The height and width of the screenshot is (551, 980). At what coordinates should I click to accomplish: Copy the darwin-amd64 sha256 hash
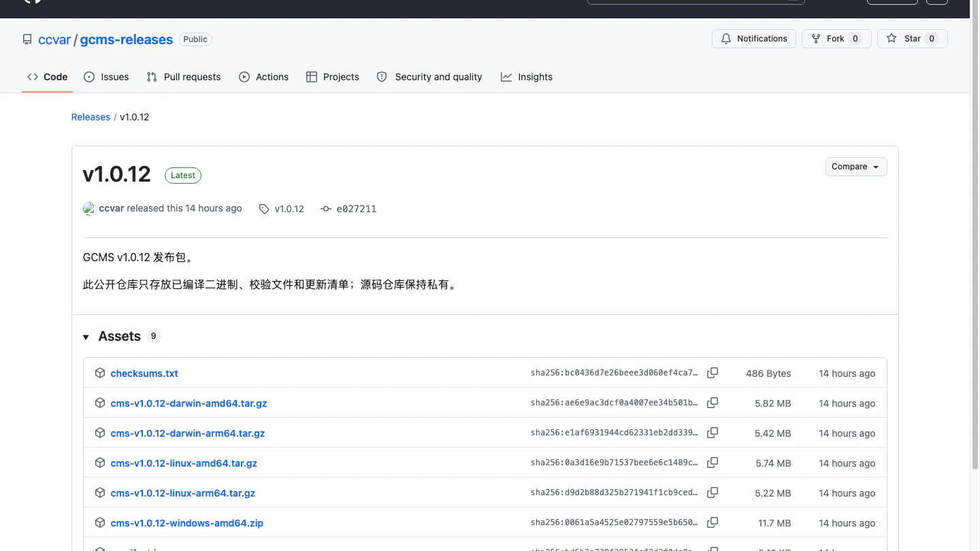pyautogui.click(x=713, y=403)
